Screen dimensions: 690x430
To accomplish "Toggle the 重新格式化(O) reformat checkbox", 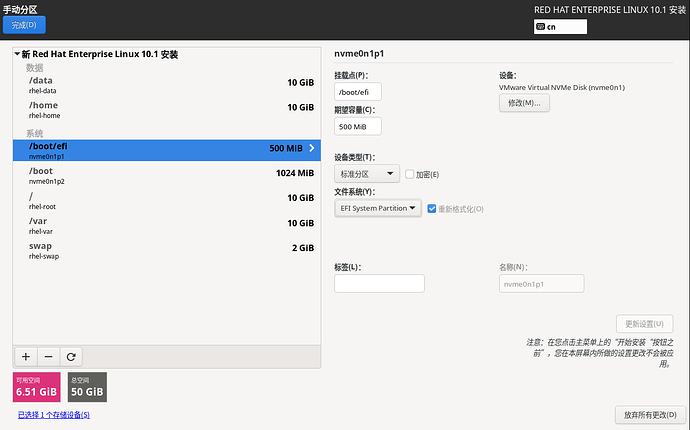I will 432,209.
